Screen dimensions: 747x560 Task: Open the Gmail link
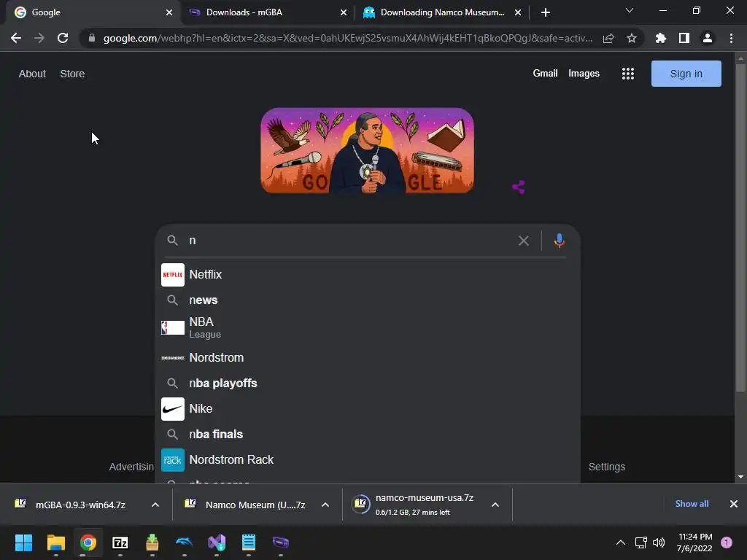click(x=545, y=74)
